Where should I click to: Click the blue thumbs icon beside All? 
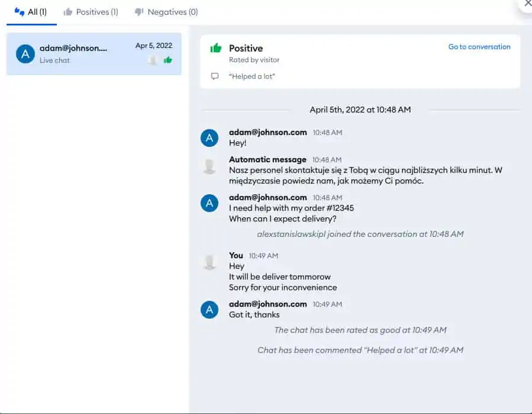(20, 12)
